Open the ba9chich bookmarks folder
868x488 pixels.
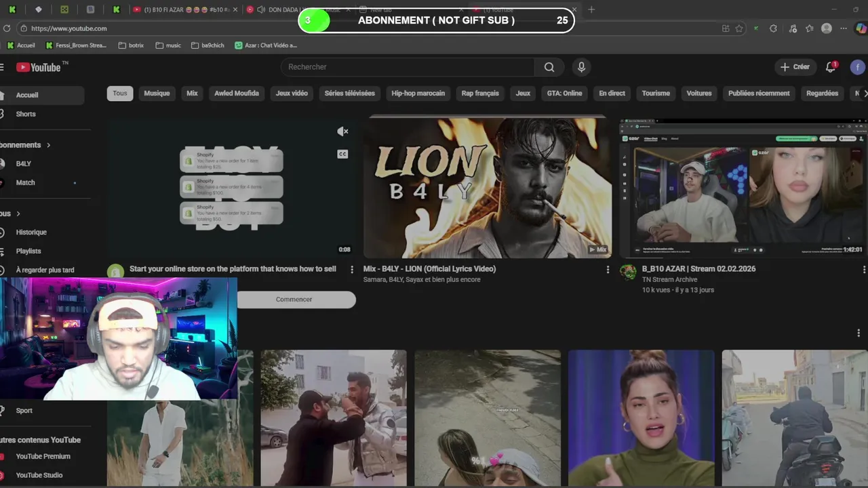(x=208, y=45)
